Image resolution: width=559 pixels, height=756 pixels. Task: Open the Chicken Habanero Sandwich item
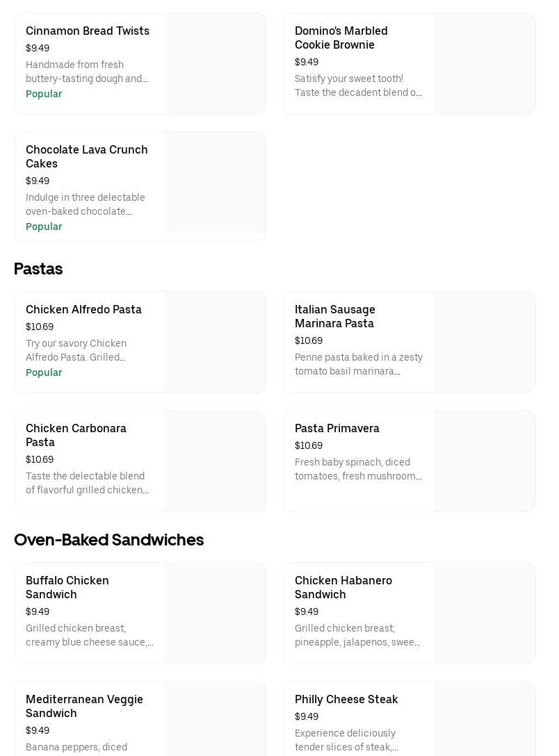343,587
